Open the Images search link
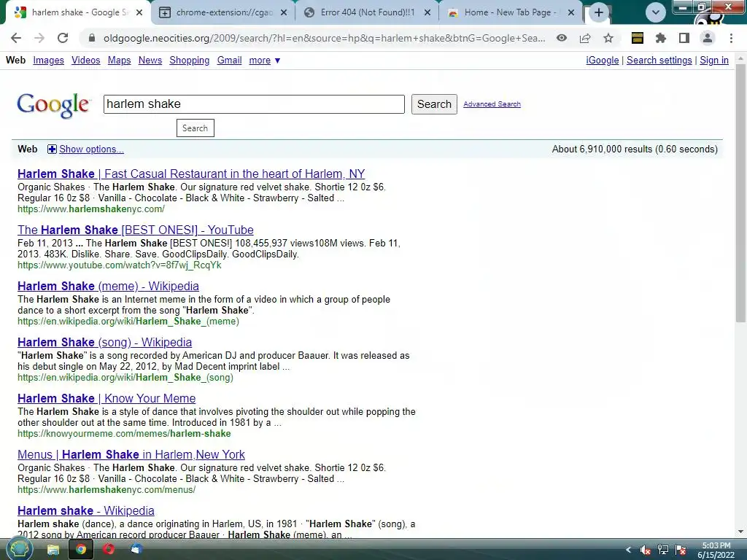The image size is (747, 560). tap(49, 60)
